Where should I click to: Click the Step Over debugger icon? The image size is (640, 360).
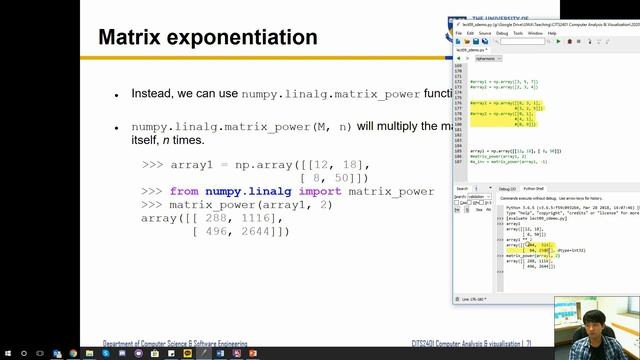[x=599, y=41]
